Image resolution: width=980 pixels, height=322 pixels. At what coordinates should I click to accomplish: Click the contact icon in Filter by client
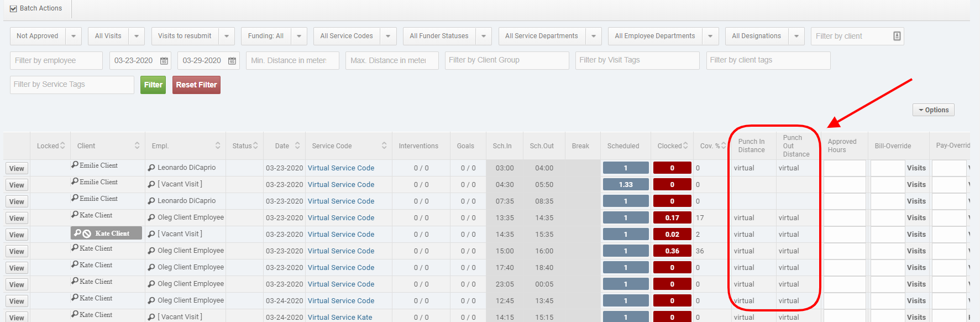click(x=897, y=36)
